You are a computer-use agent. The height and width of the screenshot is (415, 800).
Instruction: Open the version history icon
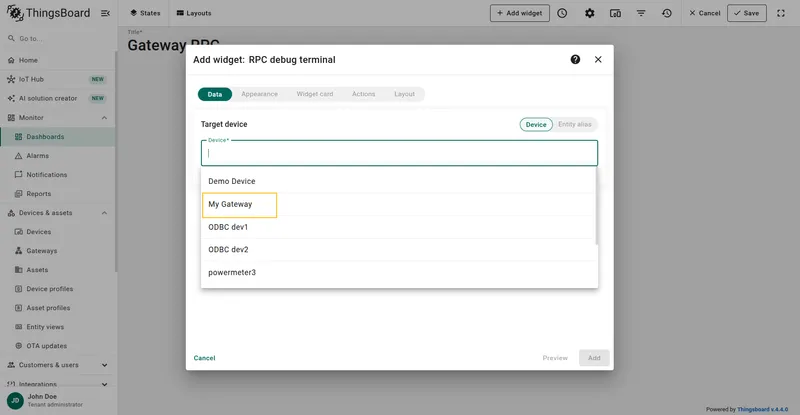coord(667,13)
